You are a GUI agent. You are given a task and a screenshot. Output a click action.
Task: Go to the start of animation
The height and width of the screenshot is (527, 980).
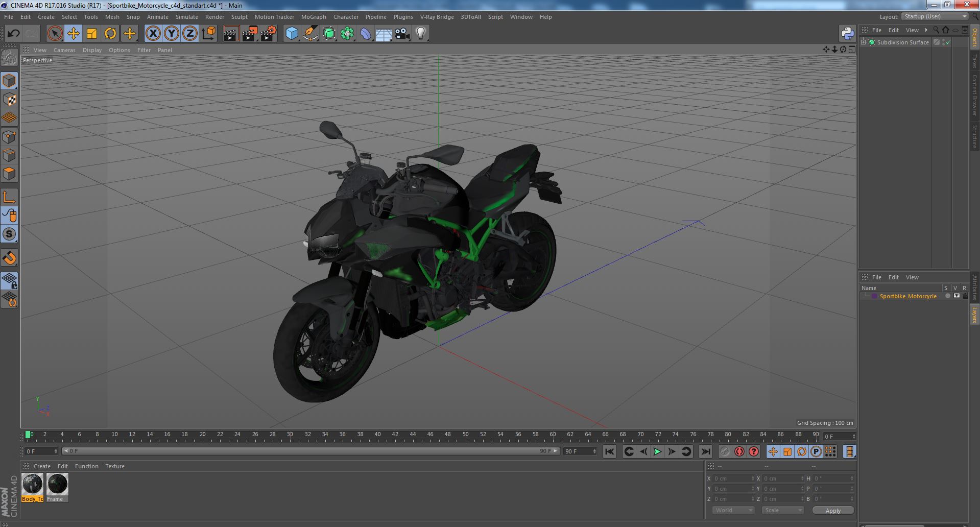pyautogui.click(x=609, y=451)
